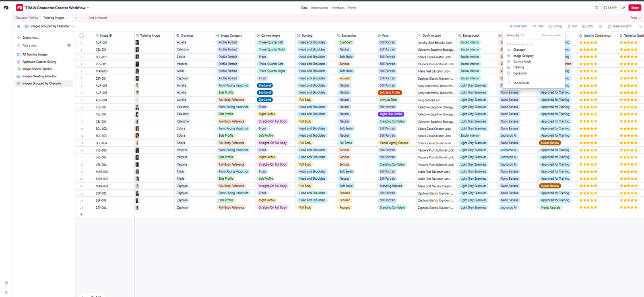The height and width of the screenshot is (297, 644).
Task: Click Add or import table
Action: point(95,18)
